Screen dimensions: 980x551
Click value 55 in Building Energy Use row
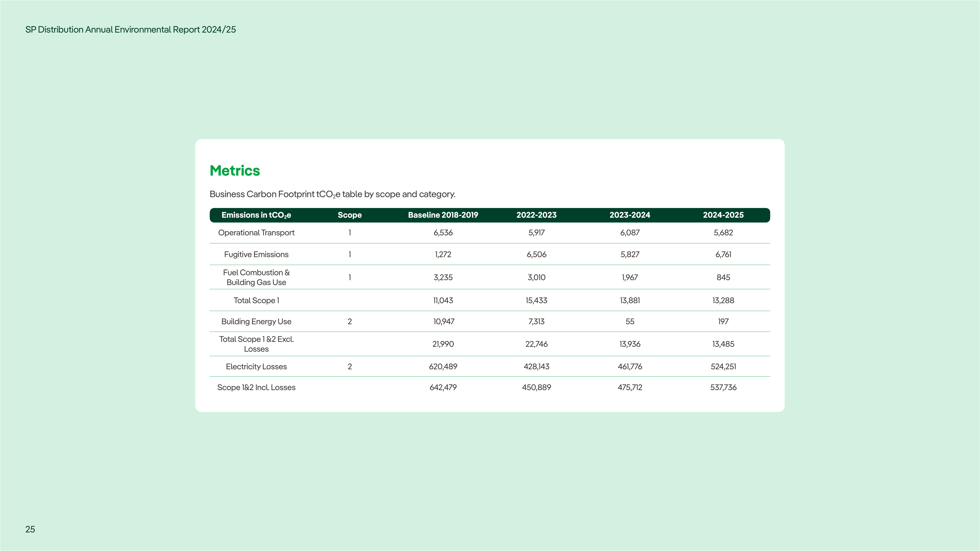[x=630, y=322]
